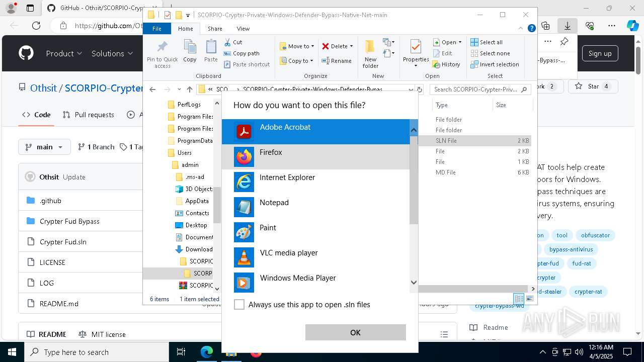This screenshot has height=362, width=644.
Task: Sort files by Type column
Action: coord(462,105)
